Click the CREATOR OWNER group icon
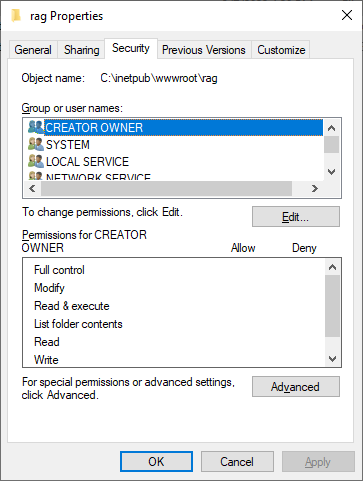 [x=36, y=127]
